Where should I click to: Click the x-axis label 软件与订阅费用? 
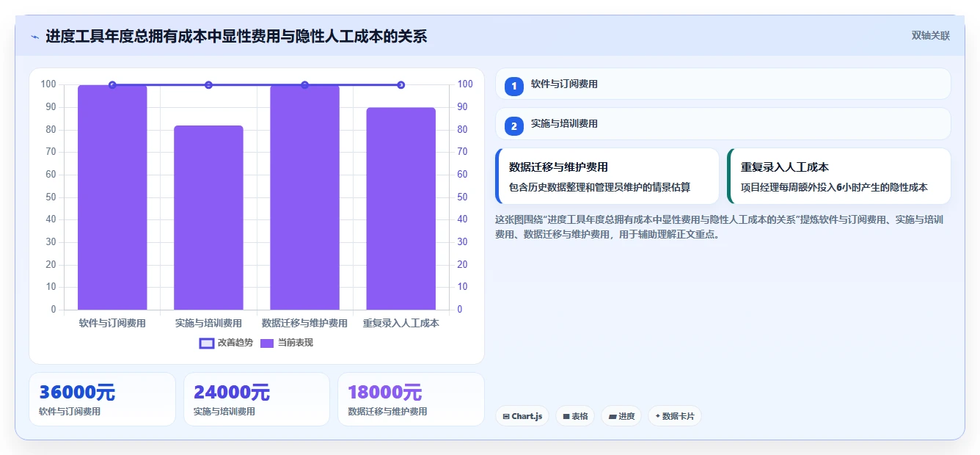(x=112, y=323)
